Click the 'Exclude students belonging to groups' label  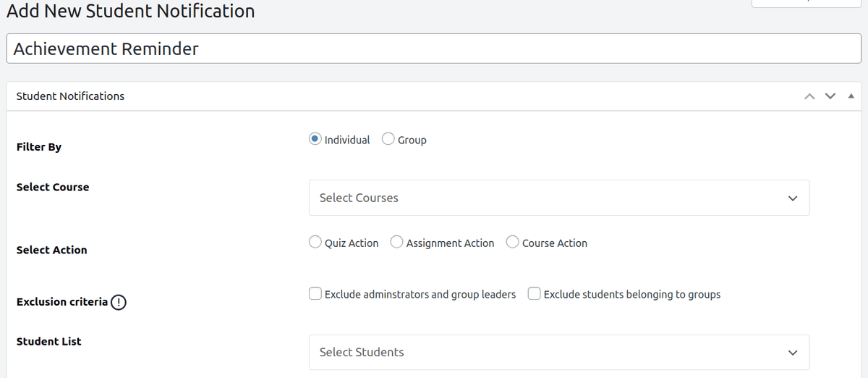[x=631, y=295]
